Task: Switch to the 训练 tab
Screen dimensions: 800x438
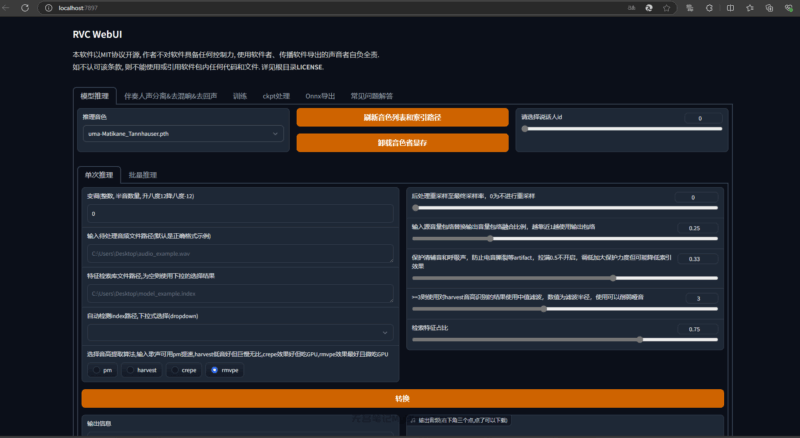Action: click(239, 96)
